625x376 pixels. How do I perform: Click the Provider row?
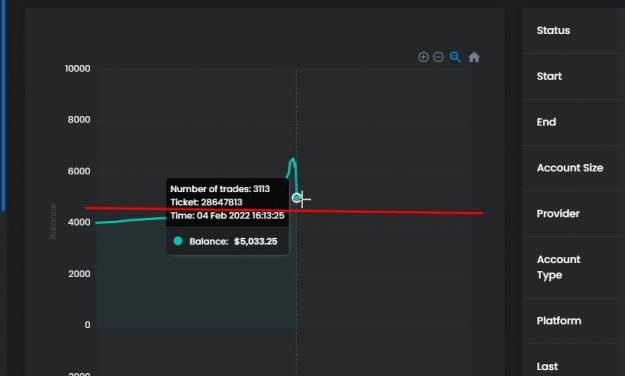click(x=573, y=214)
